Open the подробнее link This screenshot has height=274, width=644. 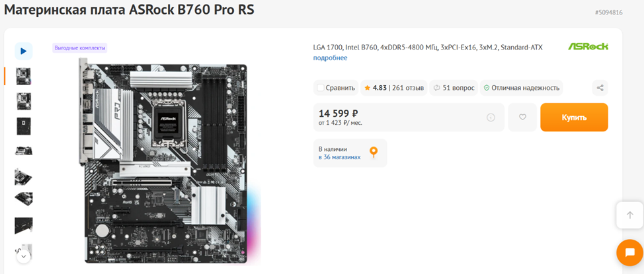330,58
